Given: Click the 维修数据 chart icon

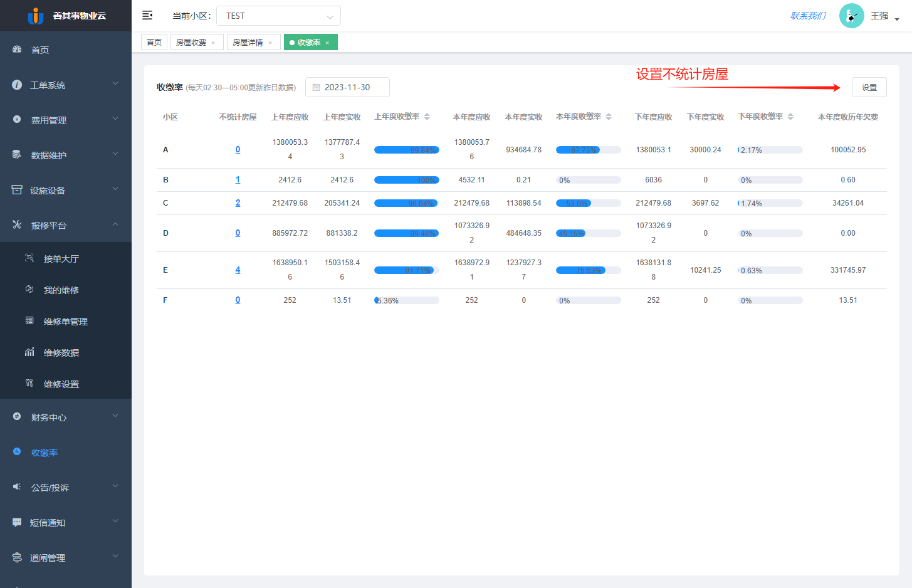Looking at the screenshot, I should point(29,352).
